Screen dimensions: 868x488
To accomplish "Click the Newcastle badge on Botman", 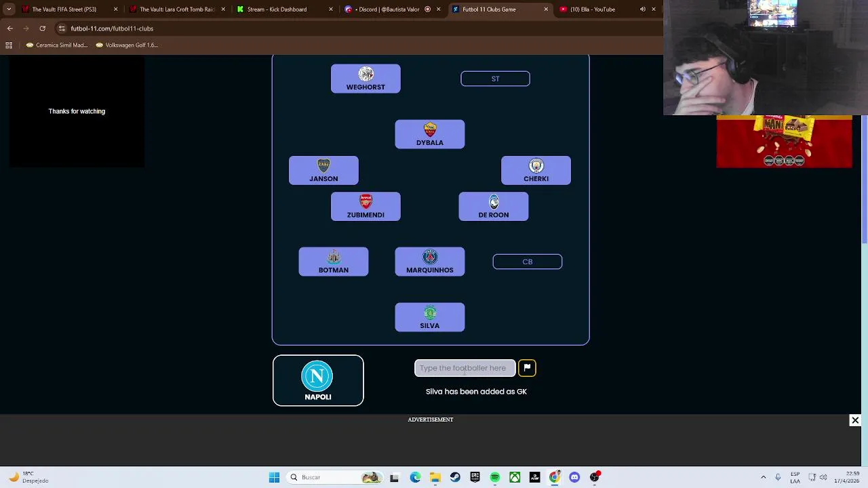I will tap(334, 258).
